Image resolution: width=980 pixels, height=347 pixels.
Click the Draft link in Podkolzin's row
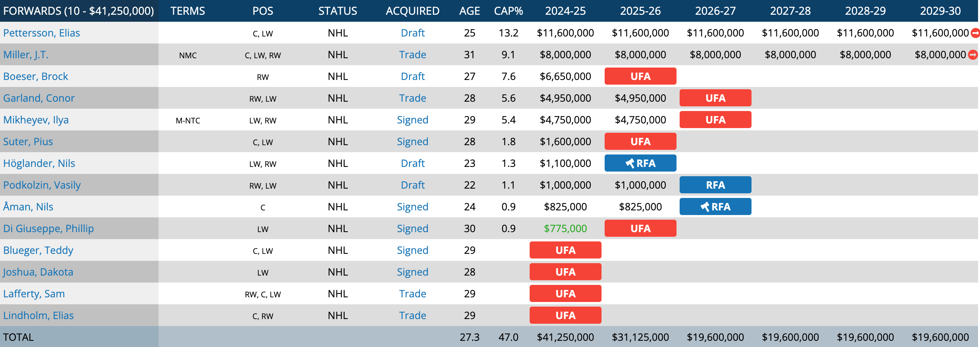pos(412,185)
